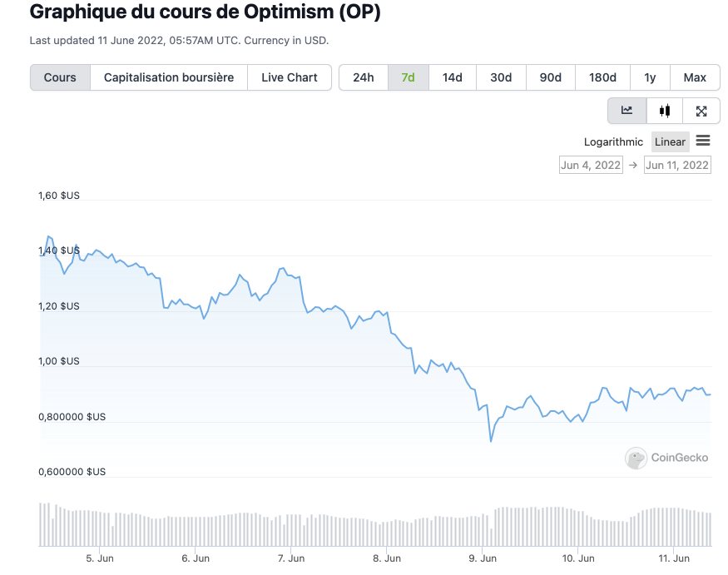The height and width of the screenshot is (575, 728).
Task: Set range to 24h
Action: tap(364, 77)
